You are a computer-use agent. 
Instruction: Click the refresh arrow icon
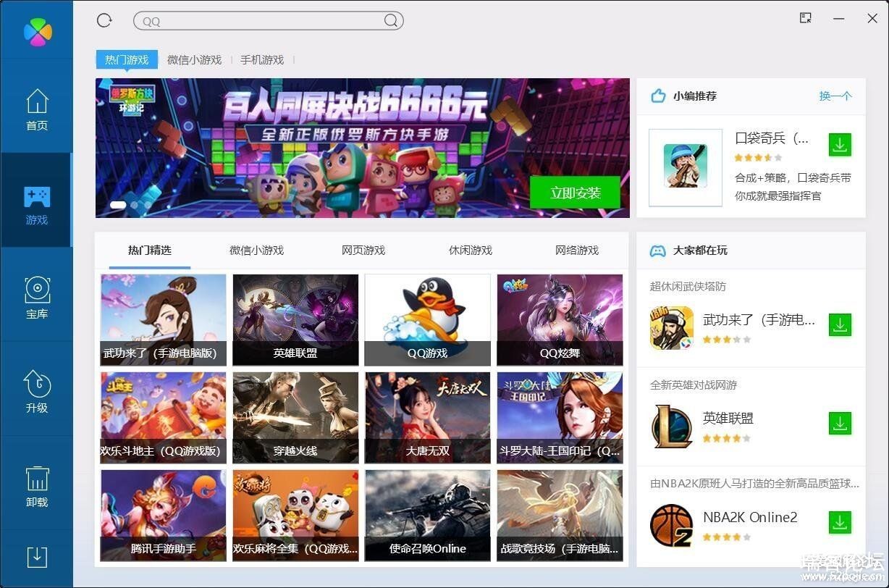[104, 20]
